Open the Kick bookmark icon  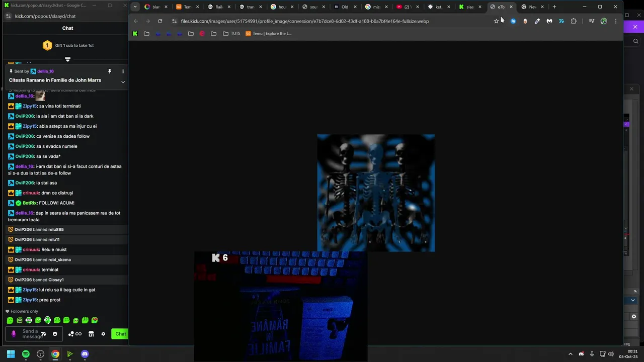click(135, 34)
